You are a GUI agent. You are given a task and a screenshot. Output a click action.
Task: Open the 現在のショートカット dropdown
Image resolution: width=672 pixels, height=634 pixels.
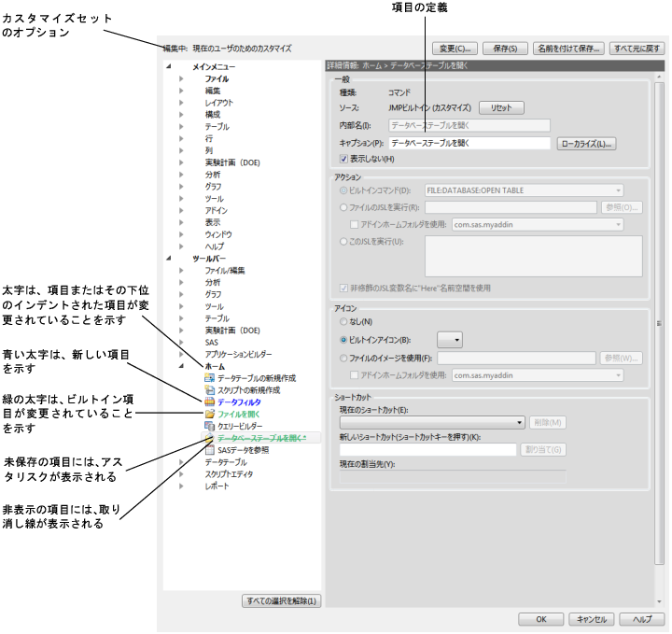click(432, 423)
